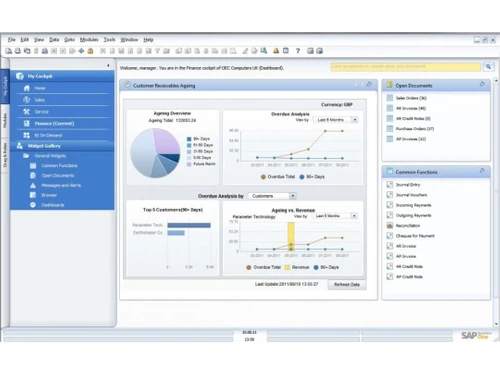
Task: Click the widget-header icon of Customer Receivables Ageing
Action: pos(127,85)
